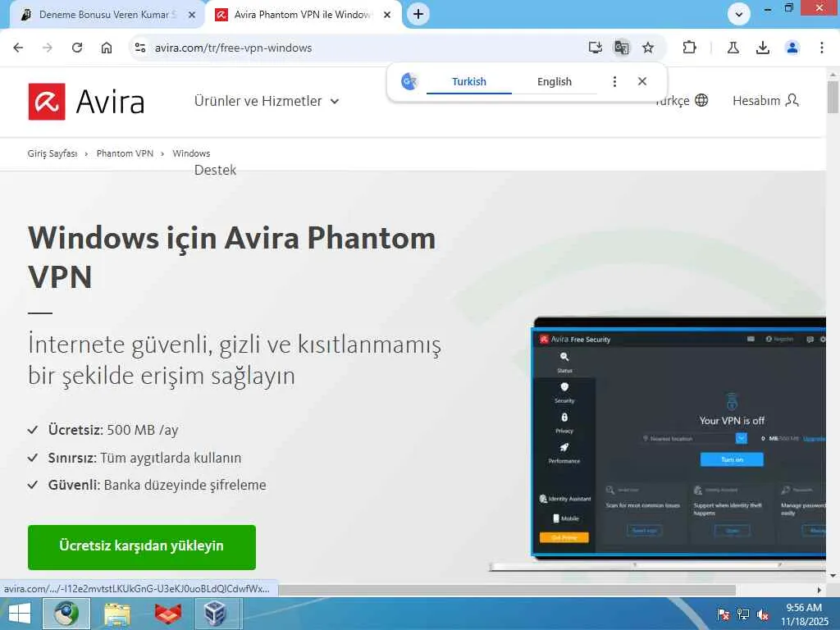Click the browser forward arrow
Viewport: 840px width, 630px height.
(x=48, y=48)
